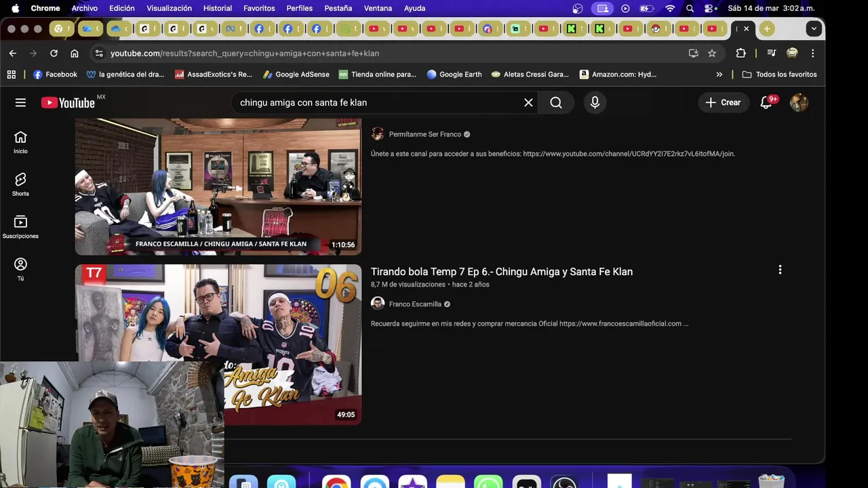Open the Ayuda menu
The height and width of the screenshot is (488, 868).
(x=414, y=8)
